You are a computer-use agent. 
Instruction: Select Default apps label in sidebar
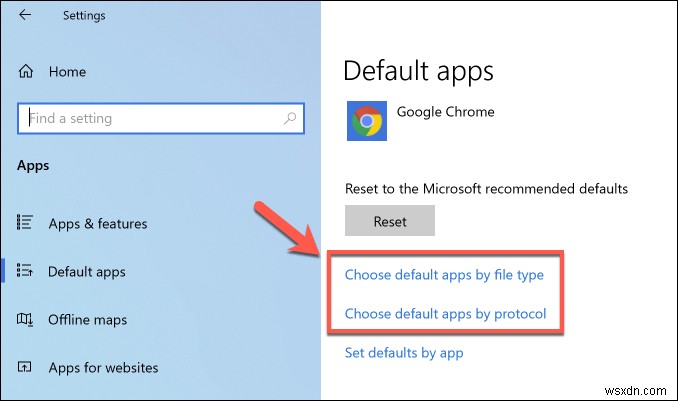pos(87,272)
